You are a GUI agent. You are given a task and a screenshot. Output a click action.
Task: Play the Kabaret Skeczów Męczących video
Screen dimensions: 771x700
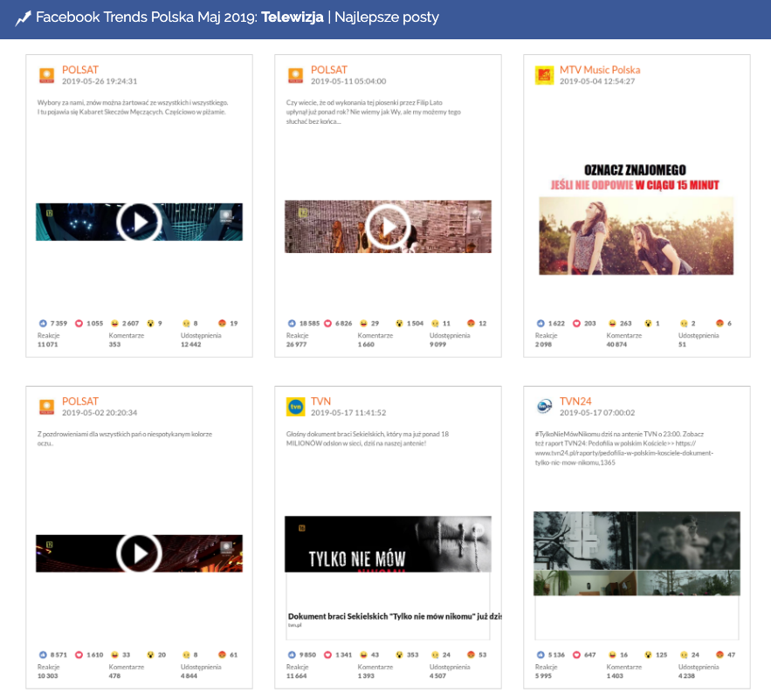(x=139, y=223)
